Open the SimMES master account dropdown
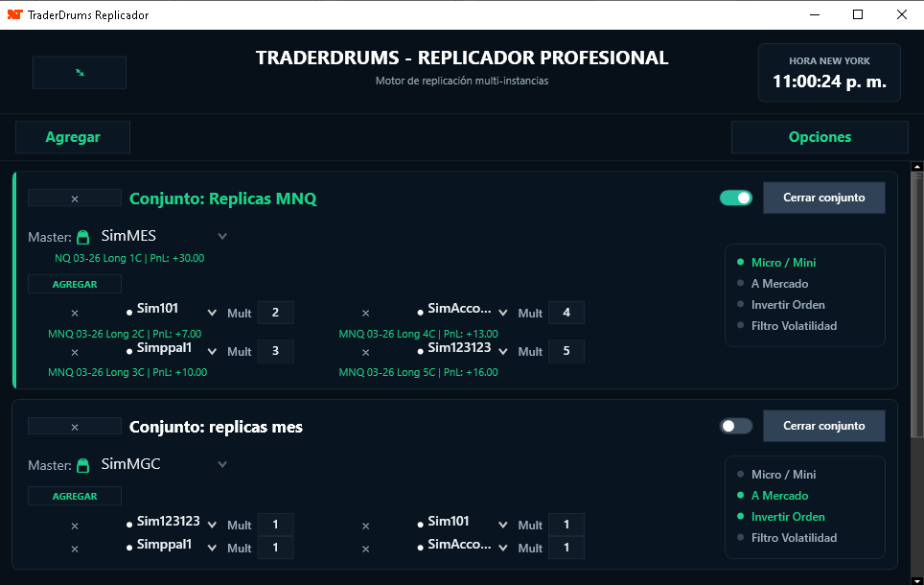924x585 pixels. coord(222,237)
